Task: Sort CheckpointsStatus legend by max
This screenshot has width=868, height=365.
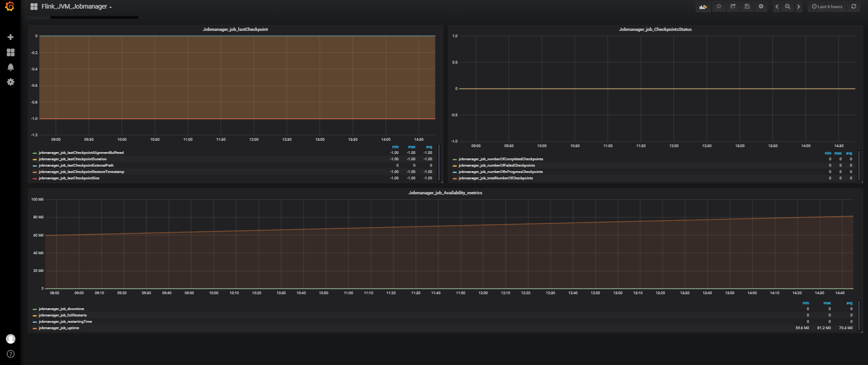Action: [838, 153]
